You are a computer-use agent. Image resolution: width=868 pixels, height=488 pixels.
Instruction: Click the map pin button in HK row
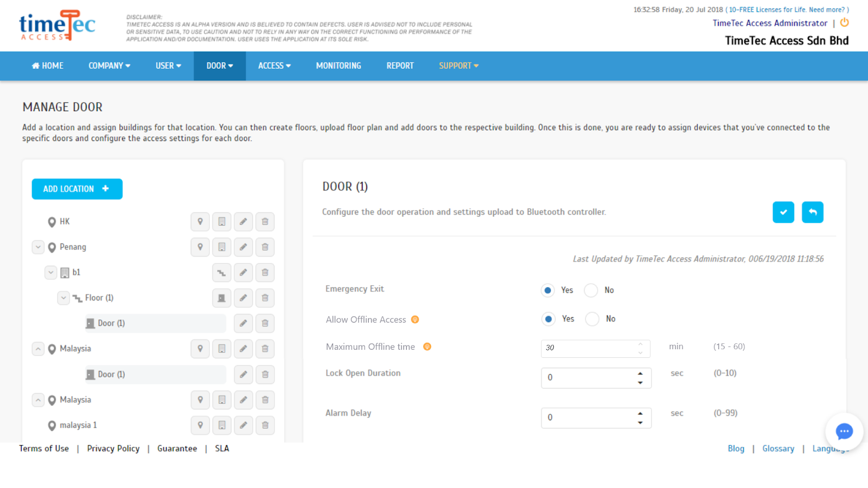(x=200, y=221)
